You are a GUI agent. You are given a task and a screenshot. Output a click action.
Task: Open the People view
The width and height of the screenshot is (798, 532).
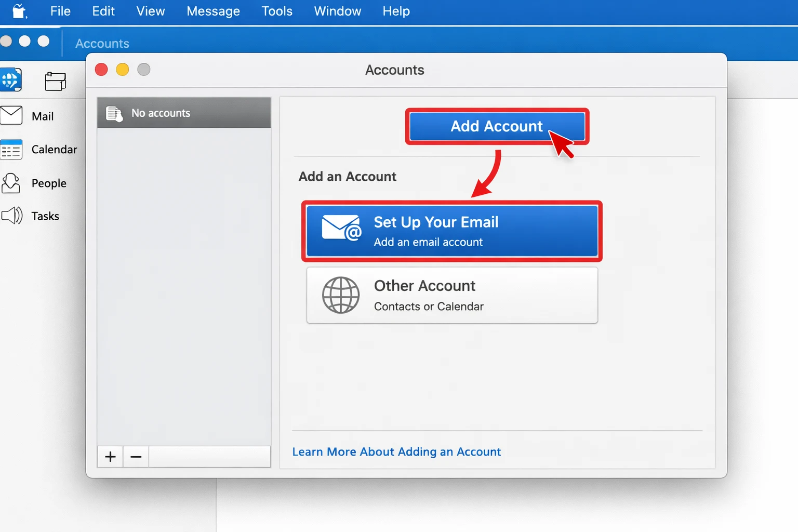coord(49,183)
